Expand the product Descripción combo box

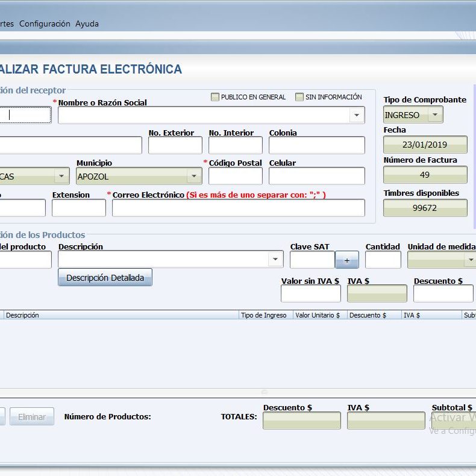click(275, 259)
